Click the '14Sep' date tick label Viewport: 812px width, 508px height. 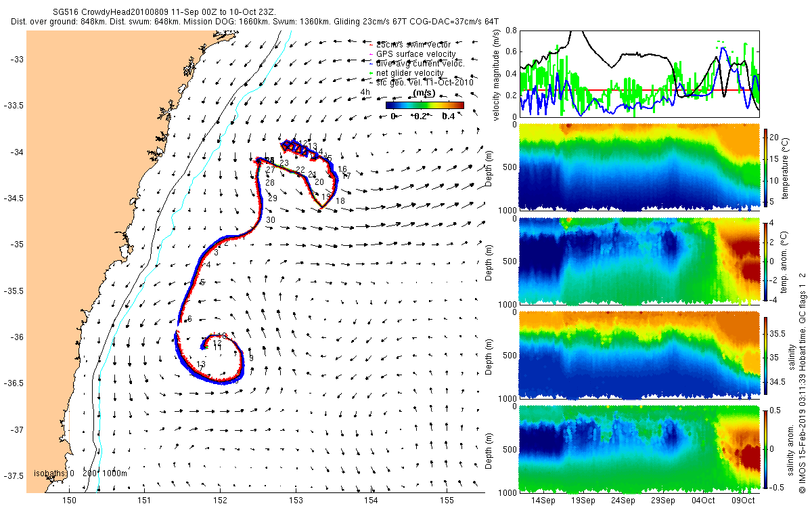[544, 500]
